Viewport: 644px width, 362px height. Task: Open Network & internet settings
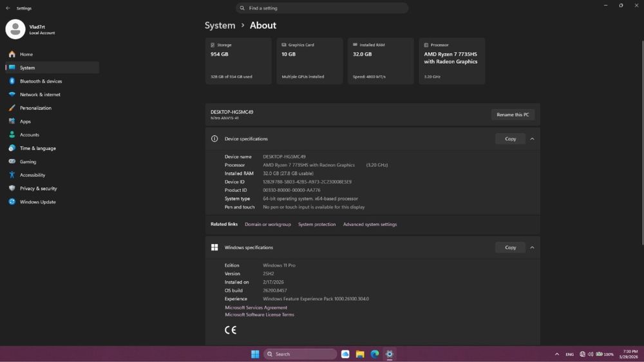coord(52,95)
